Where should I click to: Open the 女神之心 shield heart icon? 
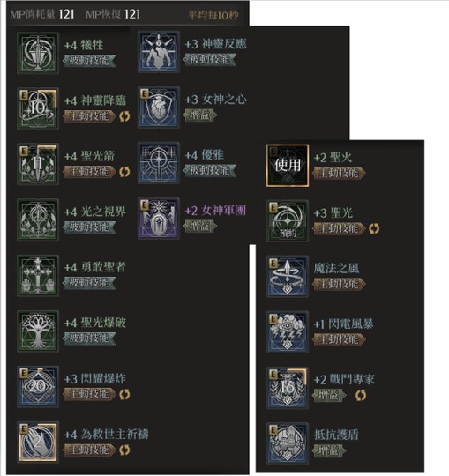click(x=158, y=108)
